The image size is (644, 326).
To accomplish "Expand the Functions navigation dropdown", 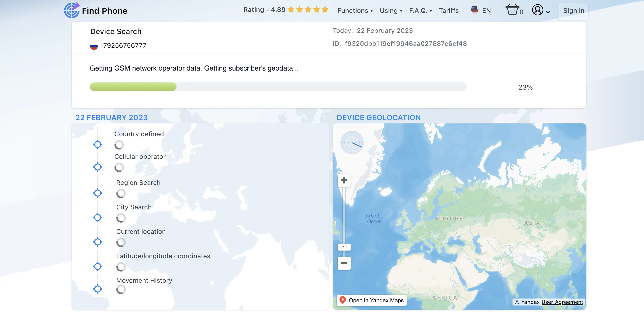I will 355,10.
